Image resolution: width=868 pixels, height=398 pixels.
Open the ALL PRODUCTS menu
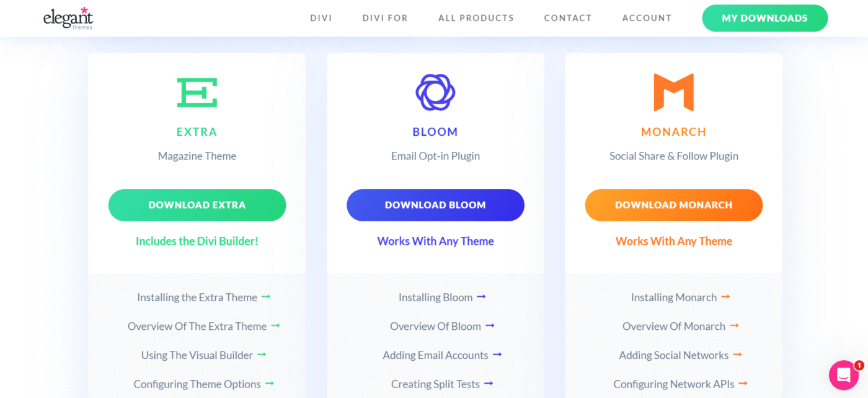[476, 18]
